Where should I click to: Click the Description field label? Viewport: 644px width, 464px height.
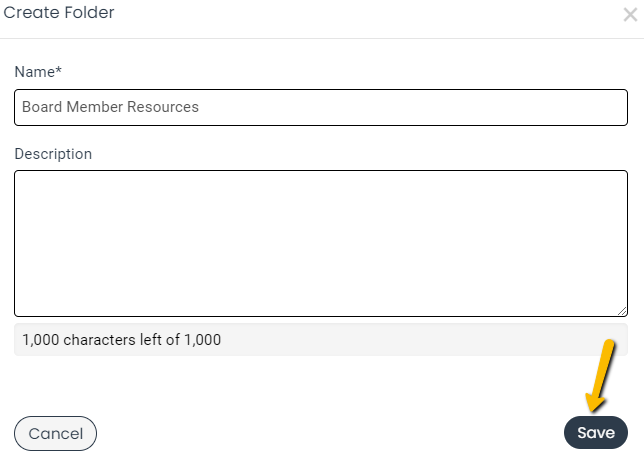(53, 154)
